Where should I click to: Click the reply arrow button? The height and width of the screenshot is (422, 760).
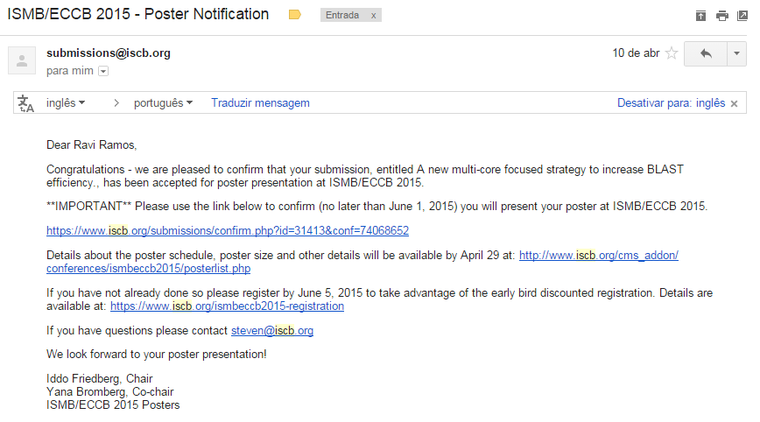point(706,53)
